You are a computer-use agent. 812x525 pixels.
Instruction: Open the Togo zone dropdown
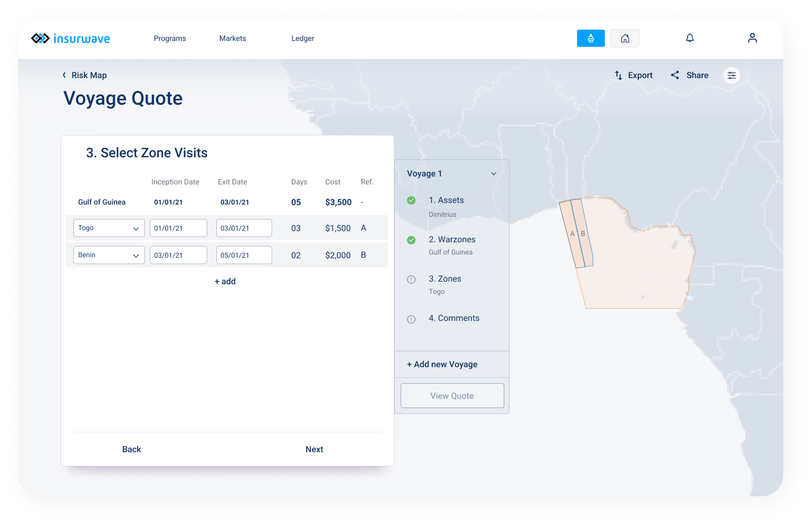tap(109, 228)
